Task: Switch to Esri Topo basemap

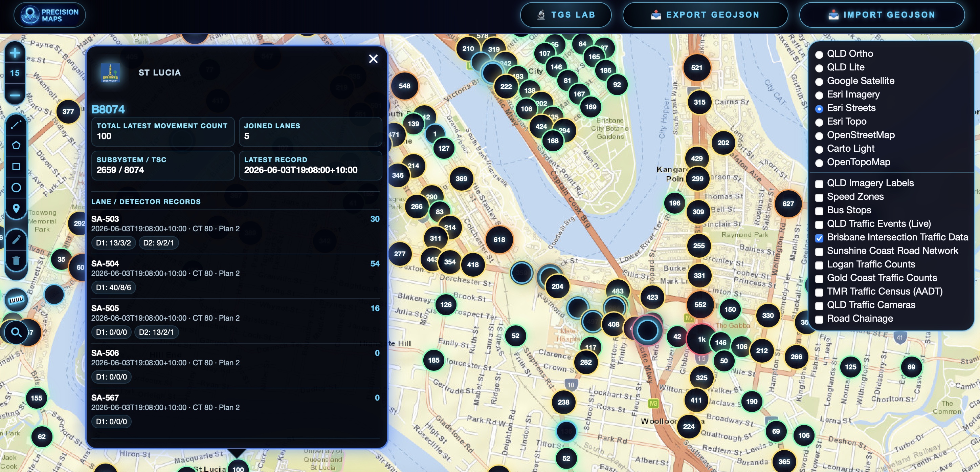Action: pos(819,122)
